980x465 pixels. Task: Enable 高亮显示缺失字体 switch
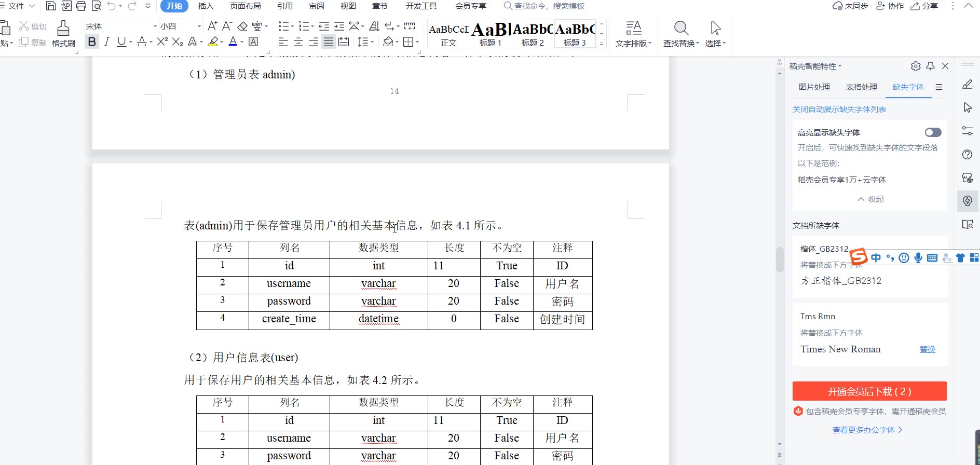[933, 132]
